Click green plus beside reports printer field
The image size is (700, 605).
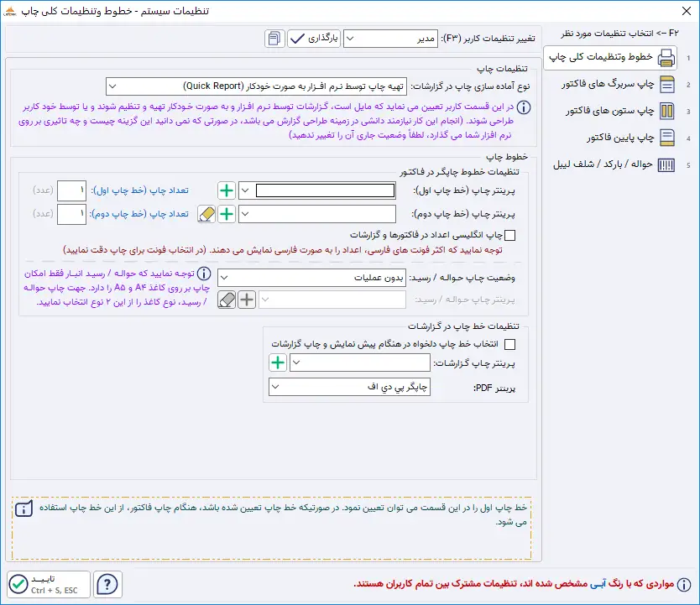[278, 362]
